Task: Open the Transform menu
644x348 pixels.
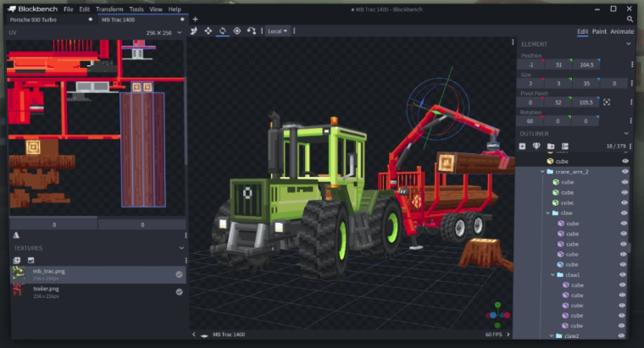Action: tap(109, 8)
